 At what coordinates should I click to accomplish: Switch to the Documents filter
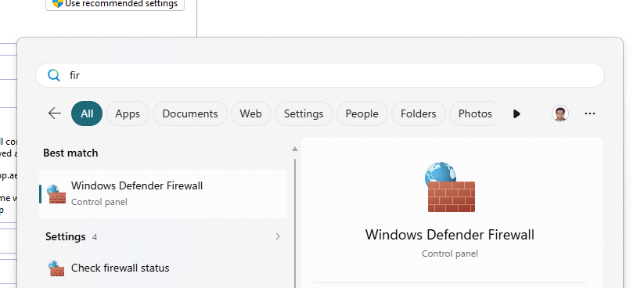click(x=189, y=113)
